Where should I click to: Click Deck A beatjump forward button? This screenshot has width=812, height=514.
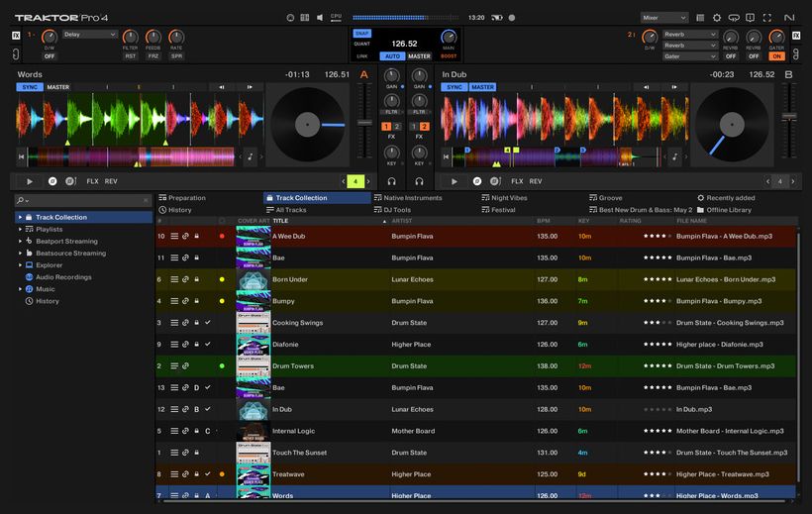pyautogui.click(x=250, y=87)
